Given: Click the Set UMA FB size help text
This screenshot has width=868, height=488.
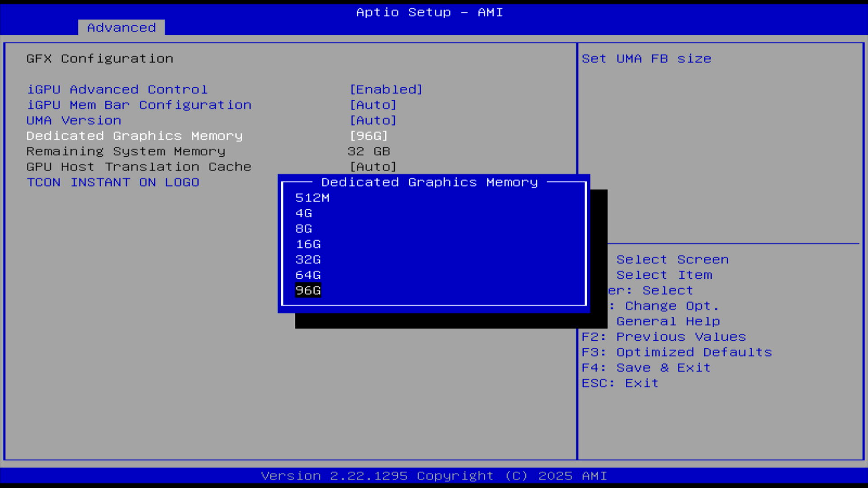Looking at the screenshot, I should coord(646,59).
